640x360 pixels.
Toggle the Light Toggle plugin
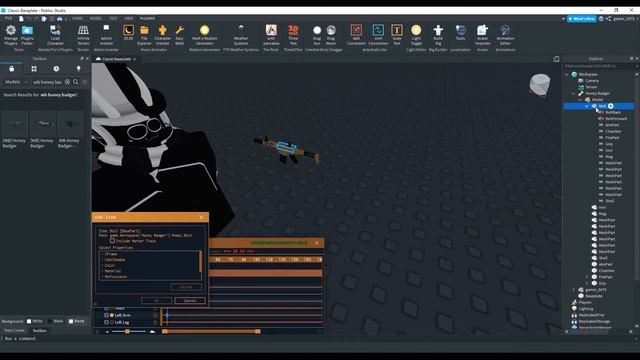click(416, 35)
